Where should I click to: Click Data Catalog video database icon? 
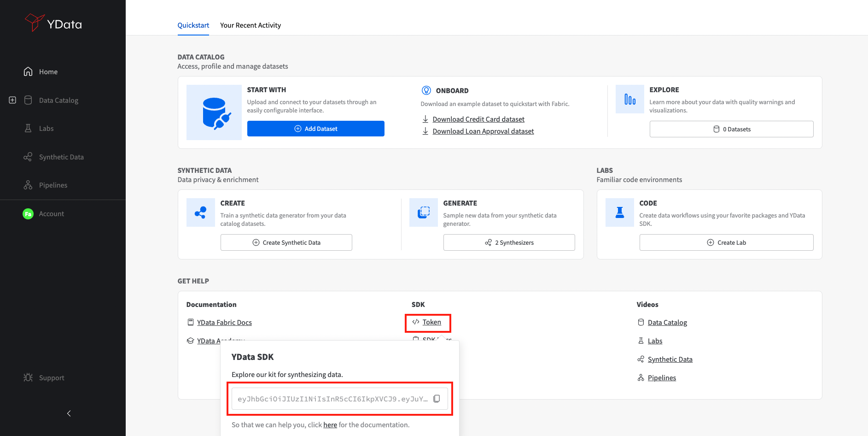641,322
